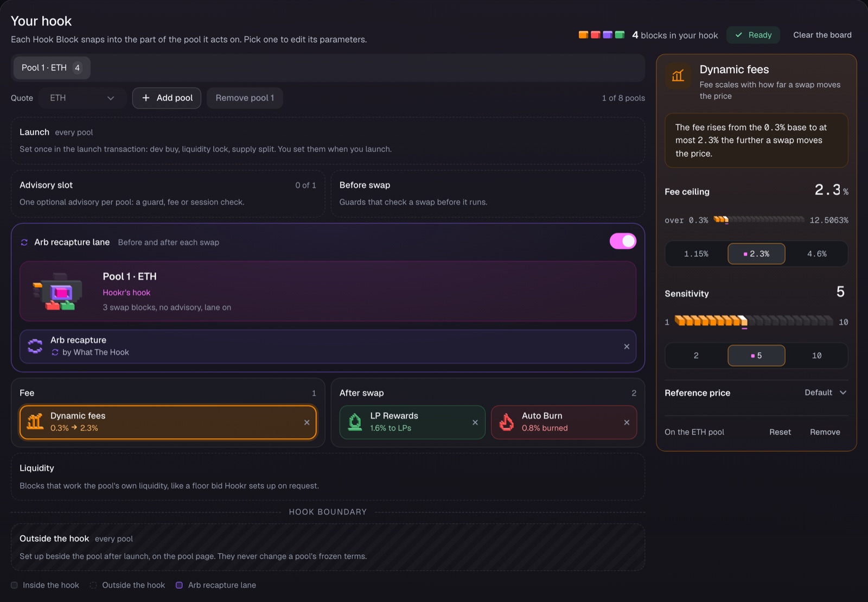
Task: Remove the Auto Burn block with its X
Action: (627, 422)
